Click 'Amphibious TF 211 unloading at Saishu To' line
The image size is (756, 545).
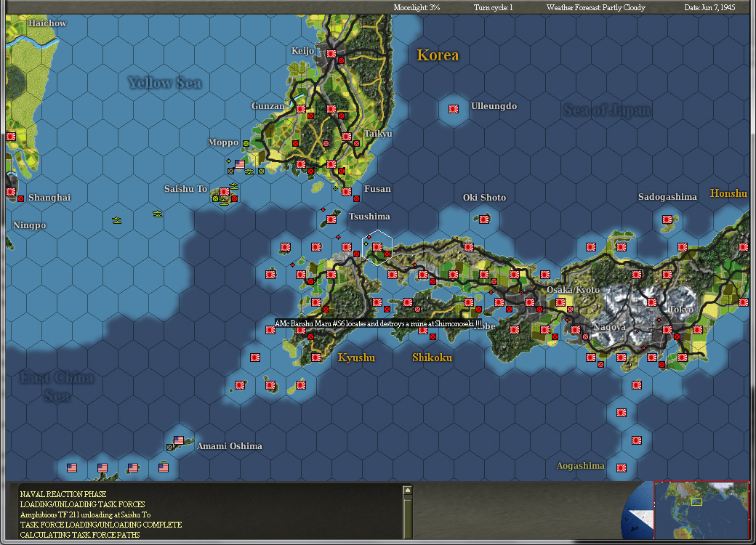point(85,514)
